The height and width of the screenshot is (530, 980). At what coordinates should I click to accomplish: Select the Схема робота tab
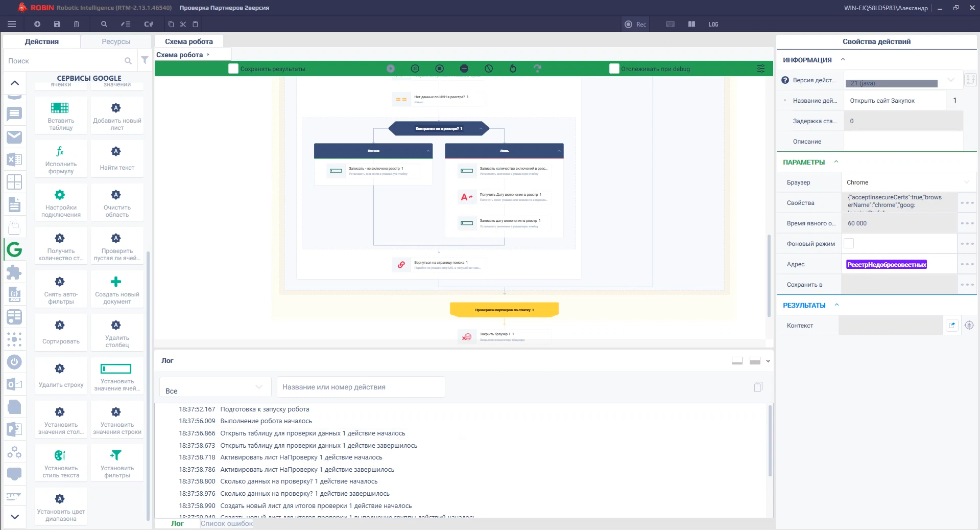tap(189, 41)
